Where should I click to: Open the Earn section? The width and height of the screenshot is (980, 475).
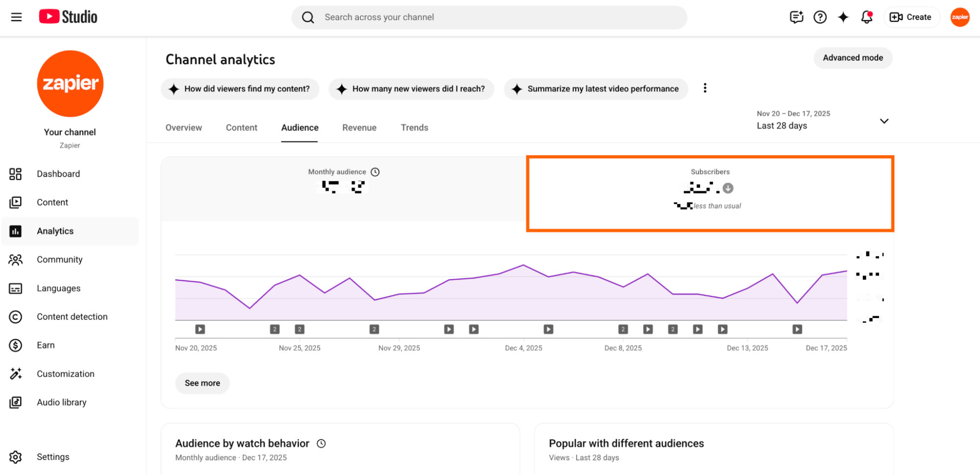click(x=46, y=345)
